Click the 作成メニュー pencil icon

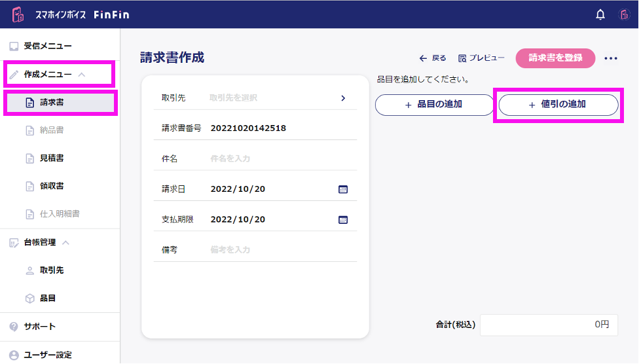click(14, 75)
